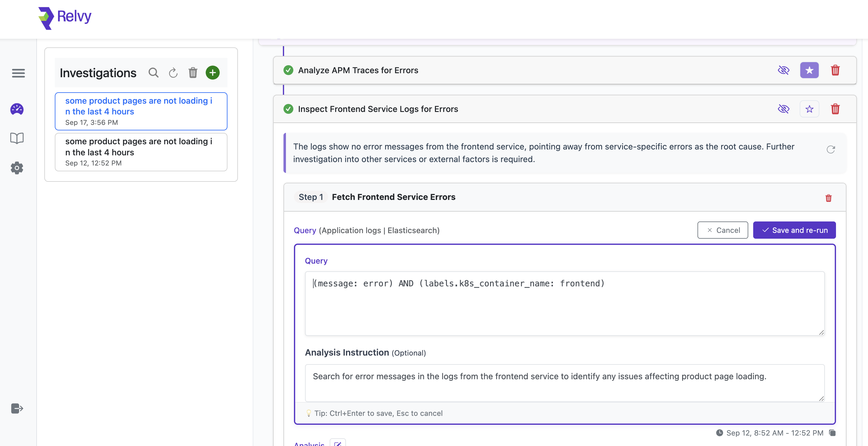Toggle visibility of Inspect Frontend Service Logs

coord(783,109)
